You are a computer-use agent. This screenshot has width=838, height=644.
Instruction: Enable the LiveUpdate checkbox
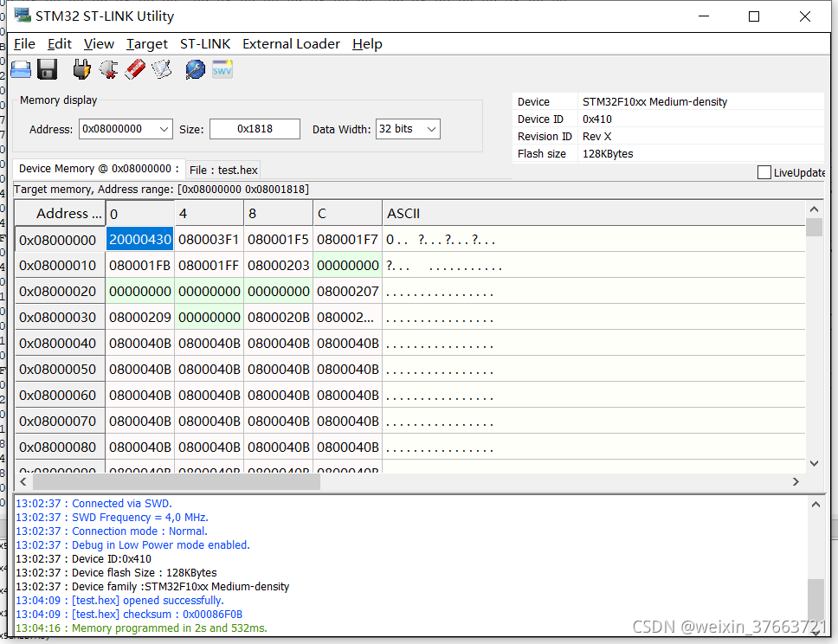pos(764,172)
